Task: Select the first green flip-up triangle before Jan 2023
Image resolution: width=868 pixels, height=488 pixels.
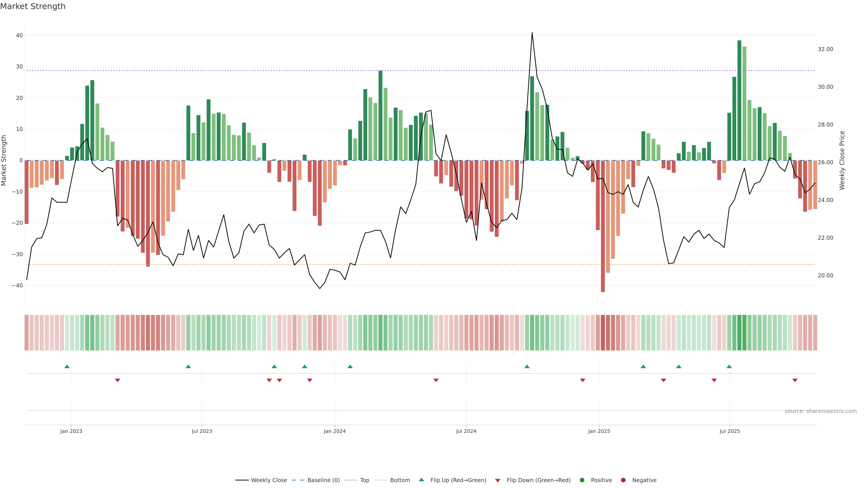Action: coord(67,366)
